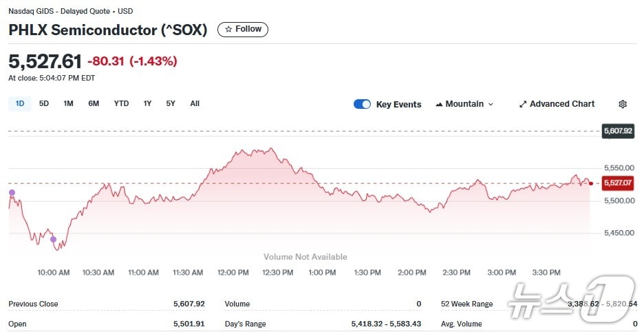Open the Advanced Chart link
Screen dimensions: 644x332
561,104
